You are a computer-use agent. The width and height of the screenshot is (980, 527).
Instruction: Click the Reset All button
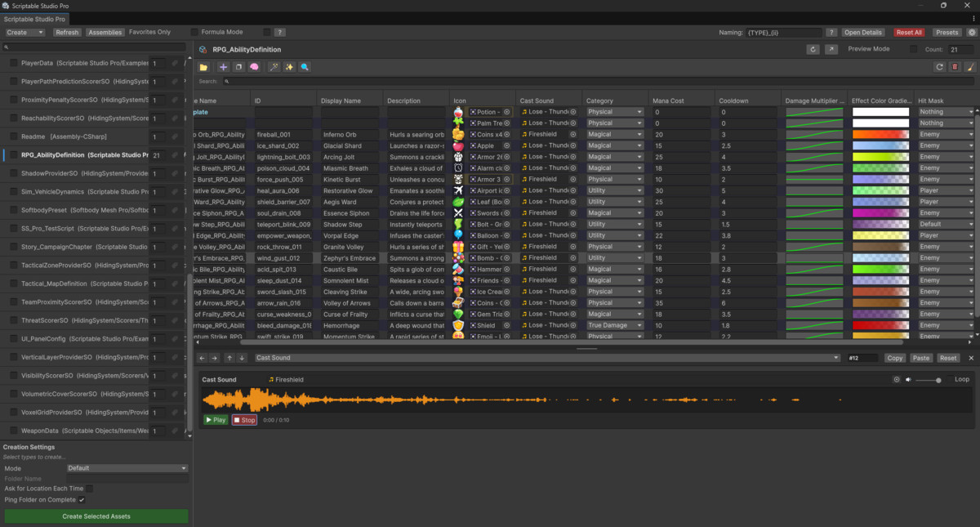click(x=909, y=32)
